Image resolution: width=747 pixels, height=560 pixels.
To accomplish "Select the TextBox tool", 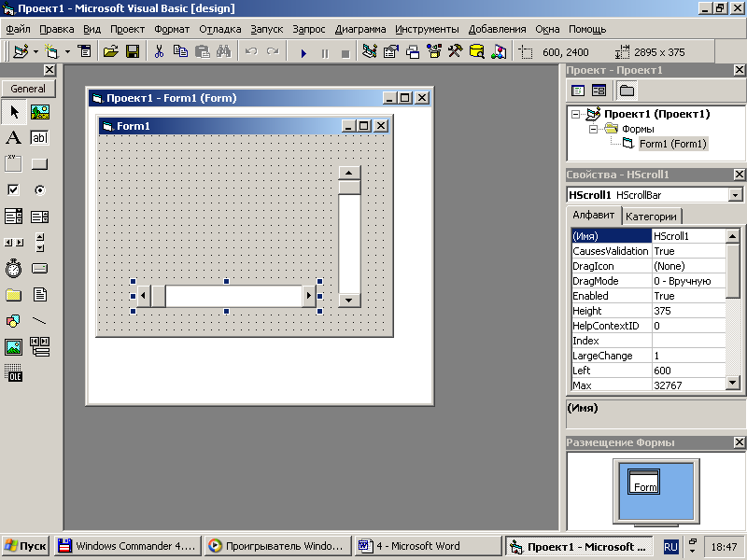I will [40, 138].
